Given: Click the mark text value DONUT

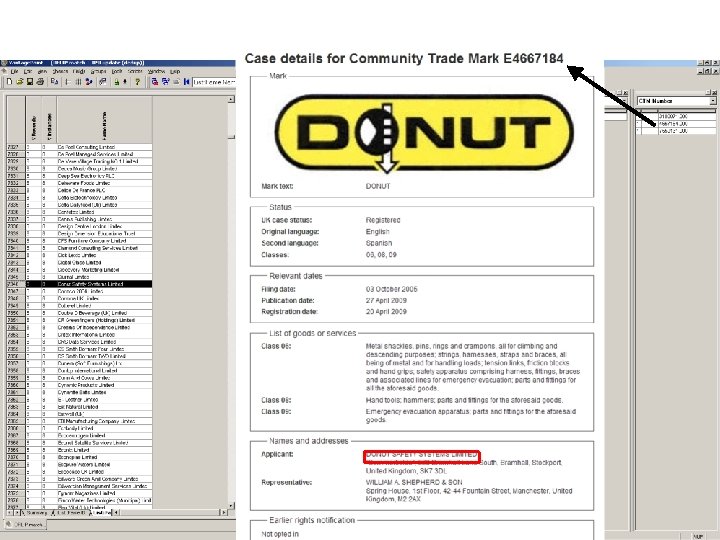Looking at the screenshot, I should point(378,186).
